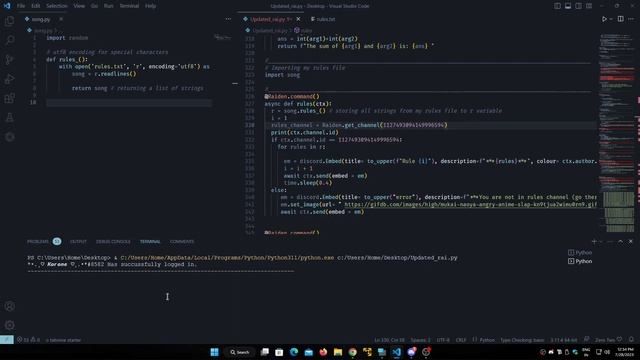Open File Explorer from the taskbar
This screenshot has width=640, height=360.
pyautogui.click(x=338, y=352)
